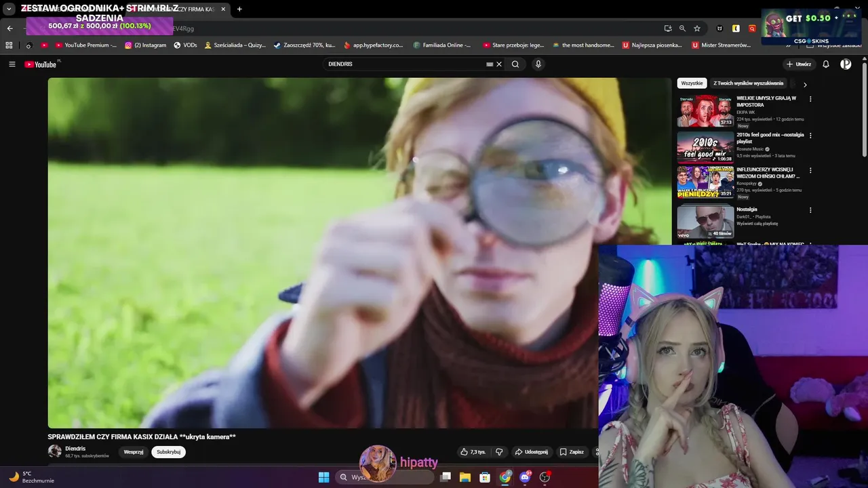Click the Subskrybuj button
The height and width of the screenshot is (488, 868).
click(x=168, y=452)
